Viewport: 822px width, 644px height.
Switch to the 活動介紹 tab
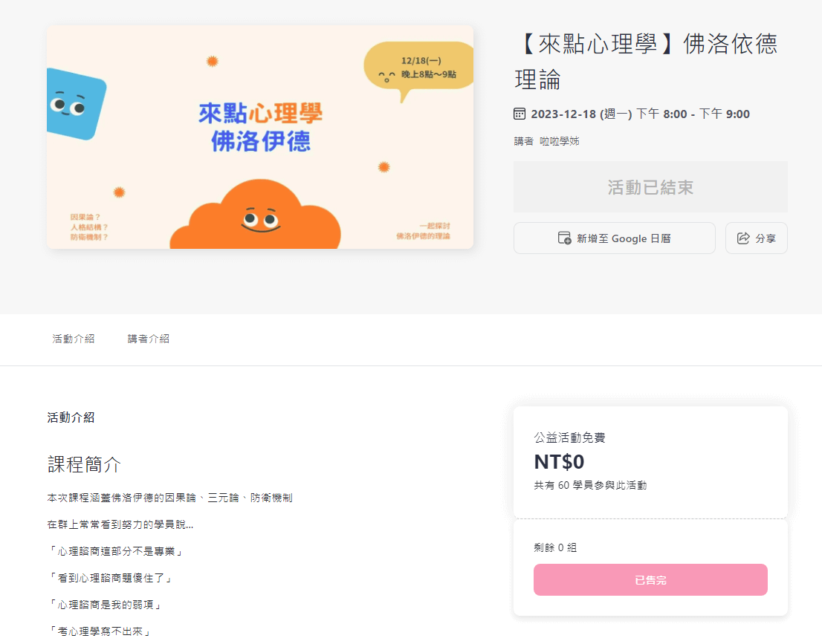74,339
